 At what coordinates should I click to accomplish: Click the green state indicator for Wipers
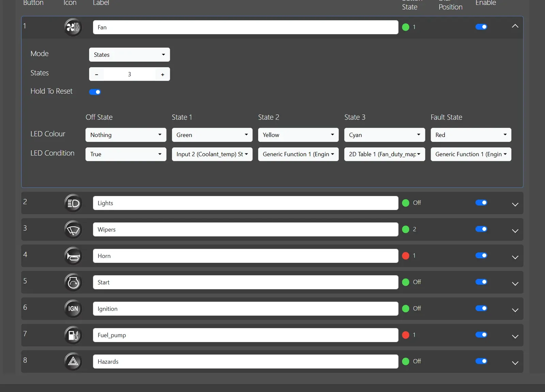coord(405,229)
